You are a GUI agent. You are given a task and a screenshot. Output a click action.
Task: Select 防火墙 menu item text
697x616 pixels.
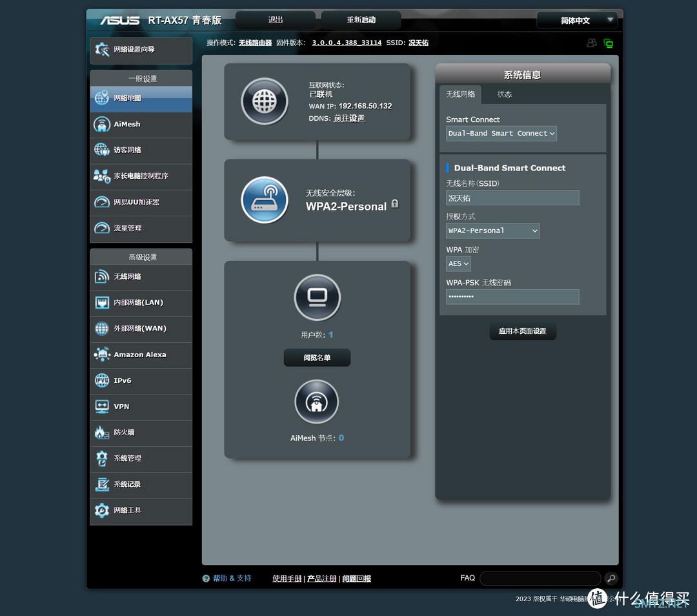tap(124, 433)
